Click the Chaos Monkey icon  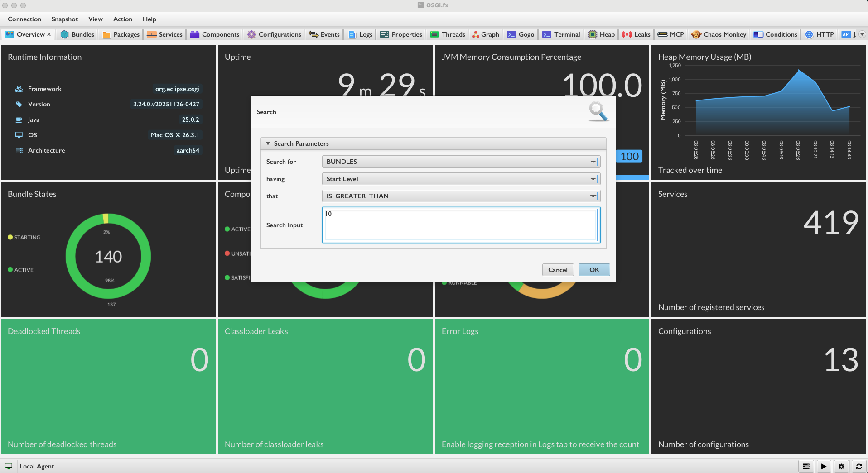(696, 34)
